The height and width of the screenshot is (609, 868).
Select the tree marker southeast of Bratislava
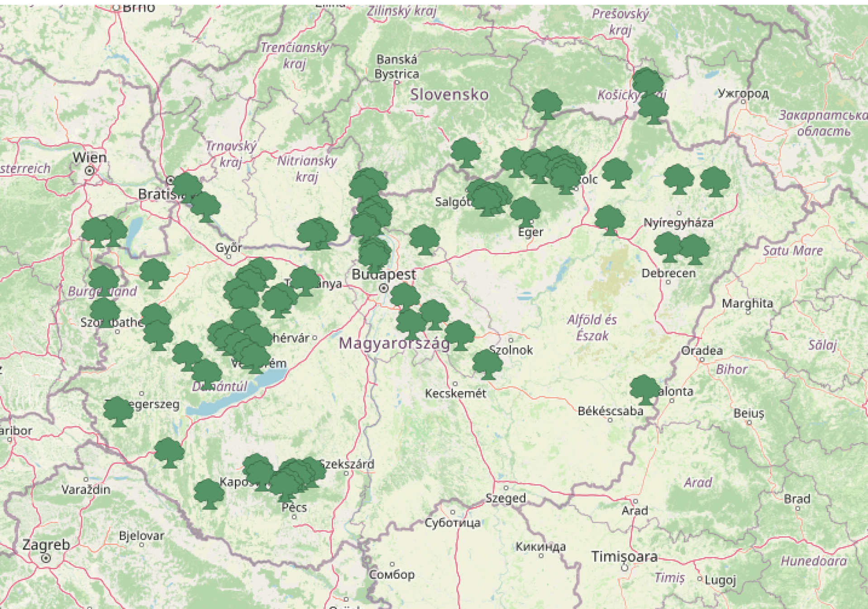pos(205,207)
